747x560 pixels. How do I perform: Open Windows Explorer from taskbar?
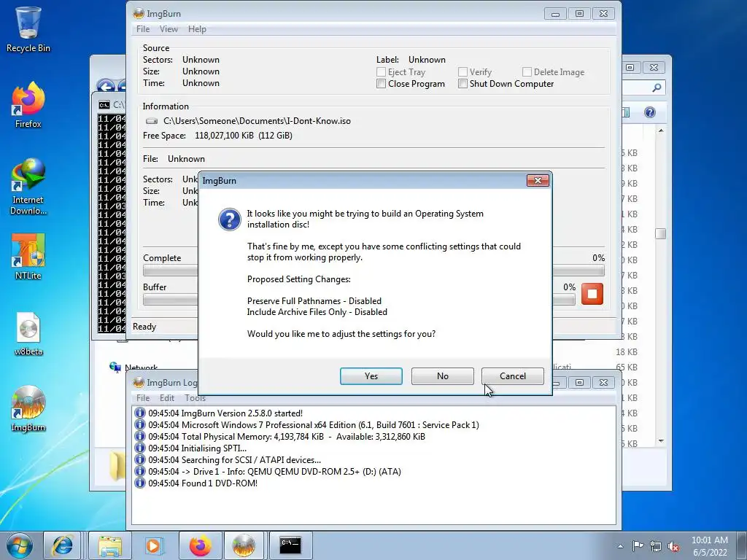point(110,545)
